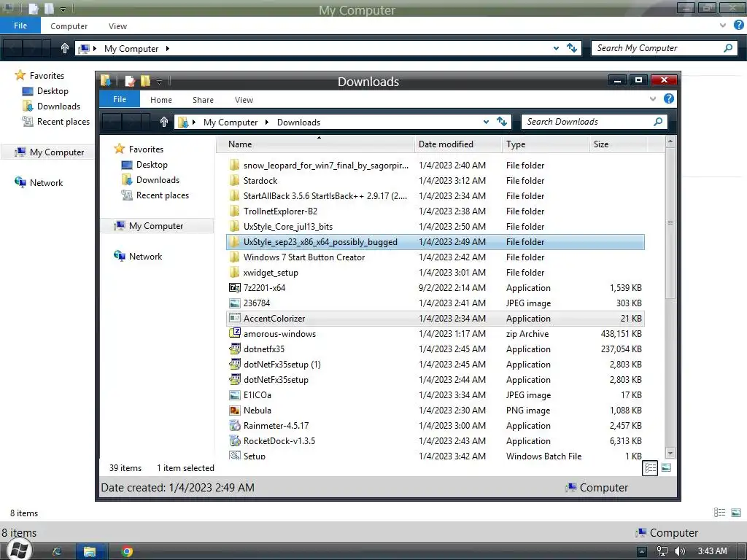Image resolution: width=747 pixels, height=560 pixels.
Task: Expand the ribbon in My Computer window
Action: (723, 26)
